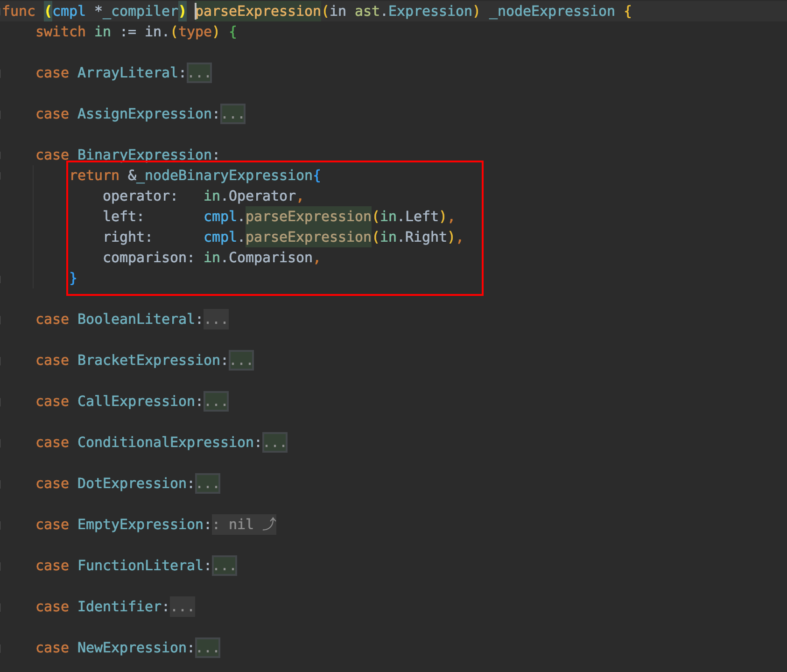This screenshot has height=672, width=787.
Task: Expand the folded FunctionLiteral case body
Action: 225,566
